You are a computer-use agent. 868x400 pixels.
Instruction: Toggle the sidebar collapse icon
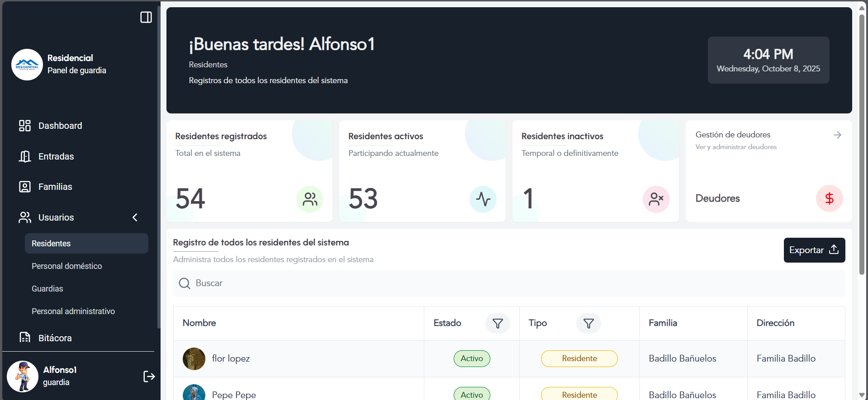click(x=146, y=17)
